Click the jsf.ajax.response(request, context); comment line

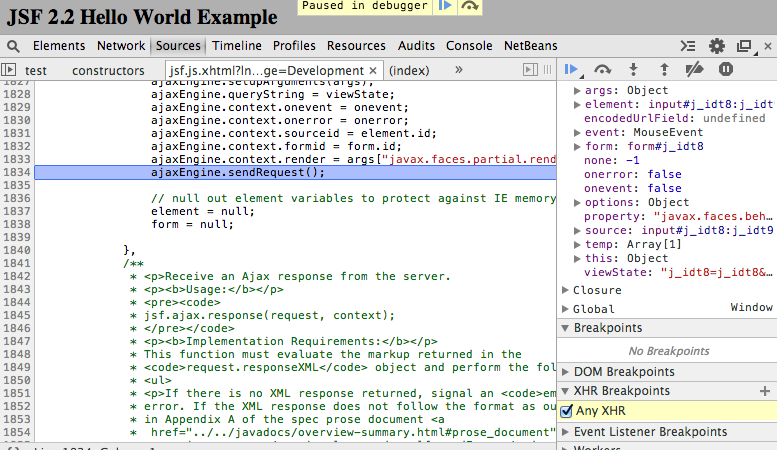click(269, 315)
